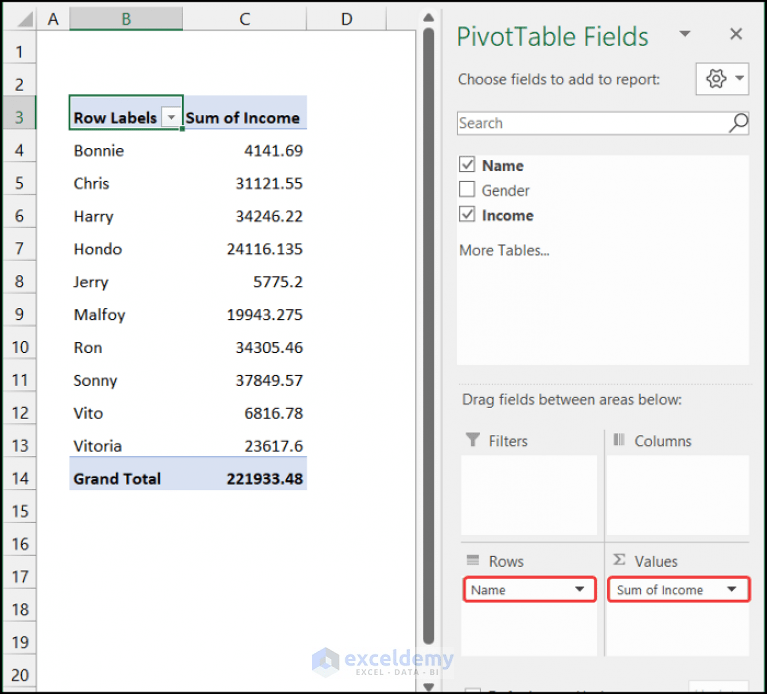Select column C header
This screenshot has height=694, width=767.
[245, 19]
